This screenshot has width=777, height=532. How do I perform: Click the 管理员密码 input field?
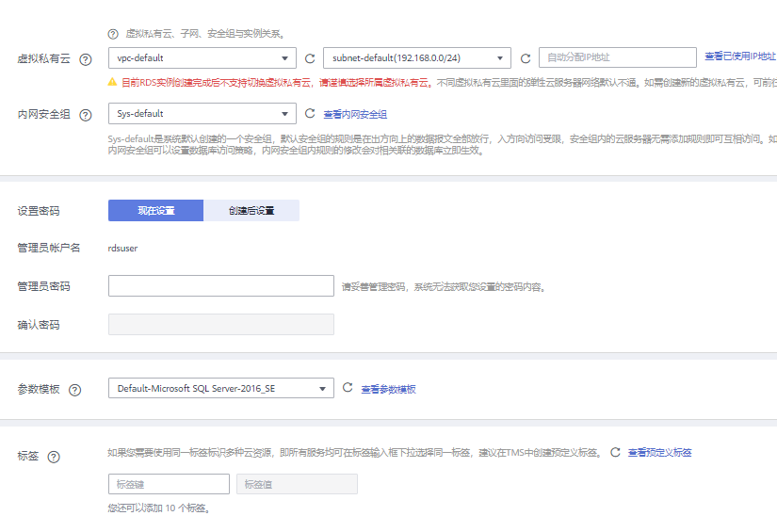tap(221, 286)
